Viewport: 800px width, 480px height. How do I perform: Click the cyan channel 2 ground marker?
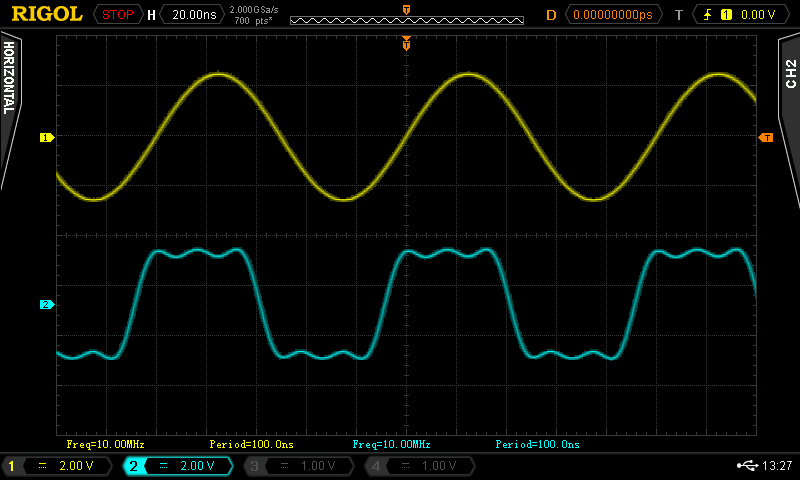[46, 305]
